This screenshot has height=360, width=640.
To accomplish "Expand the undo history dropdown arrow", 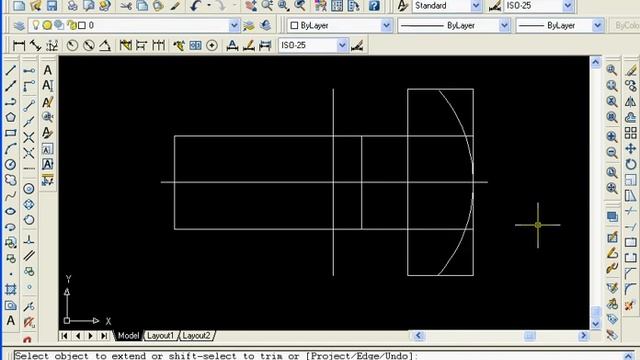I will click(209, 6).
